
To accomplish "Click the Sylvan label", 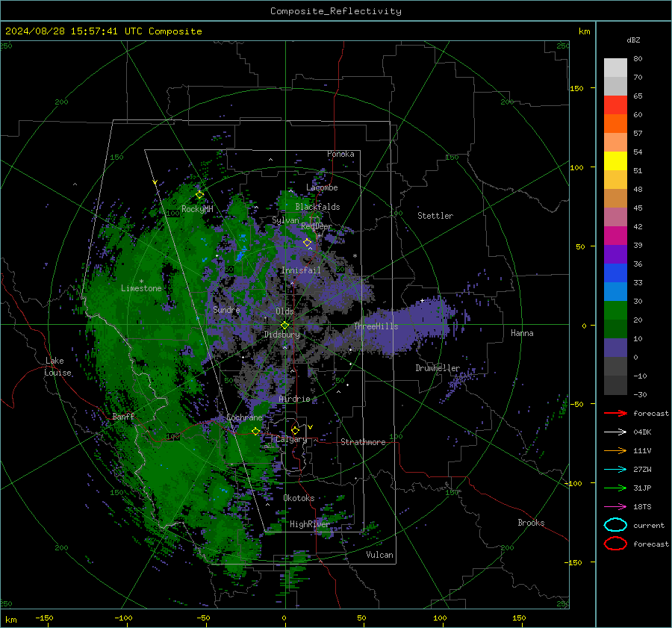I will pos(285,220).
